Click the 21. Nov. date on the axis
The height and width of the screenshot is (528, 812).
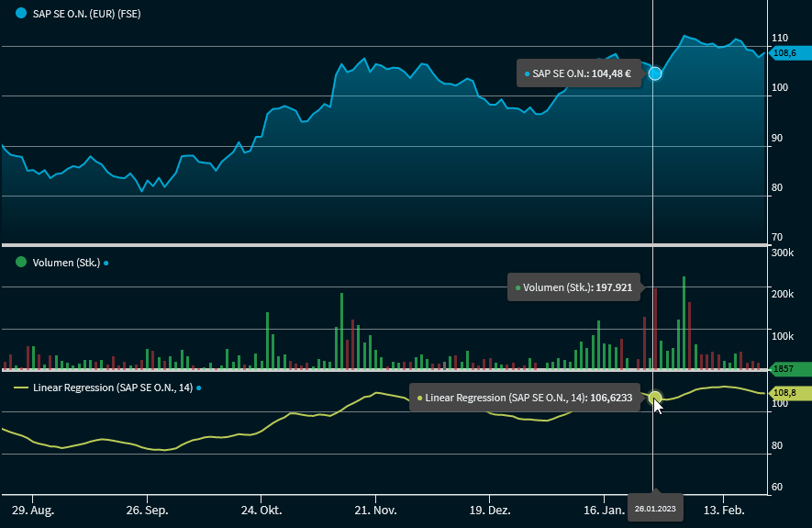(374, 509)
